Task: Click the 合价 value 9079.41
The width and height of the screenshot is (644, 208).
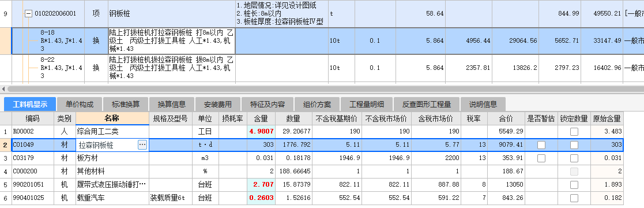Action: (x=506, y=145)
